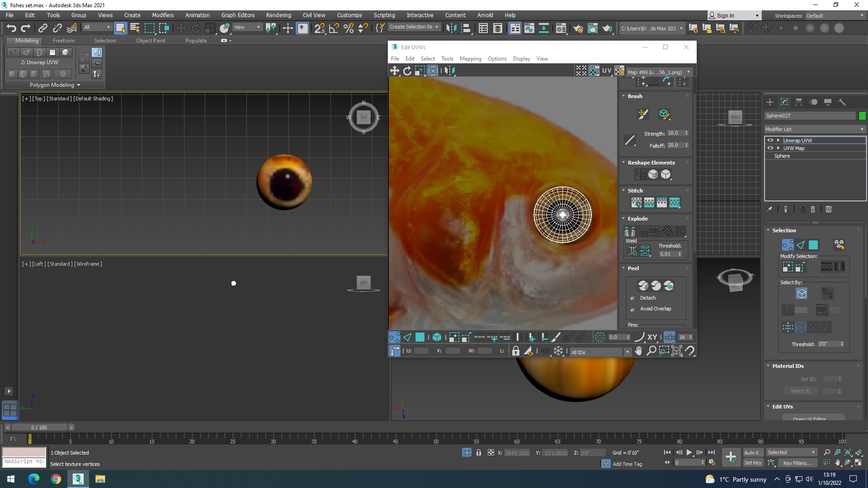Play the animation
868x488 pixels.
click(689, 452)
